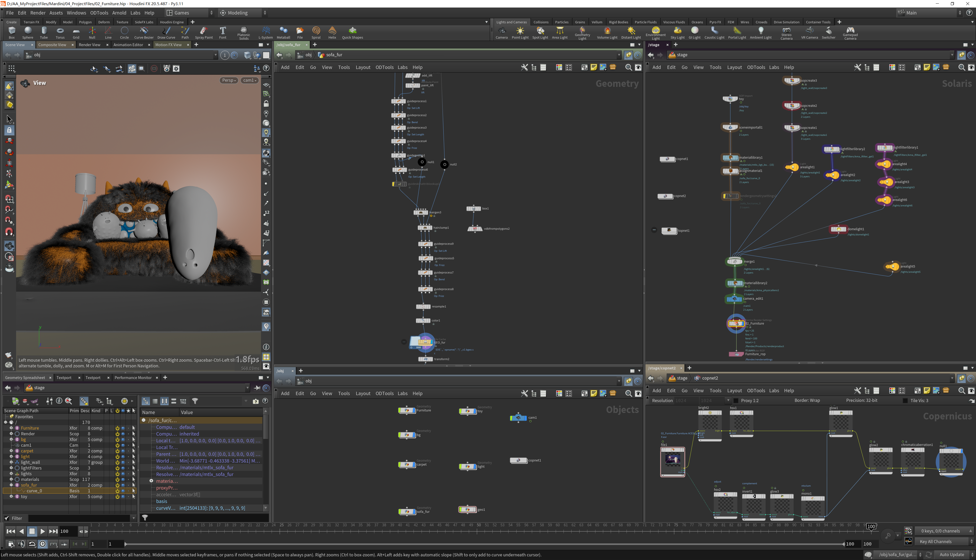Toggle the real time playback button

(x=42, y=544)
